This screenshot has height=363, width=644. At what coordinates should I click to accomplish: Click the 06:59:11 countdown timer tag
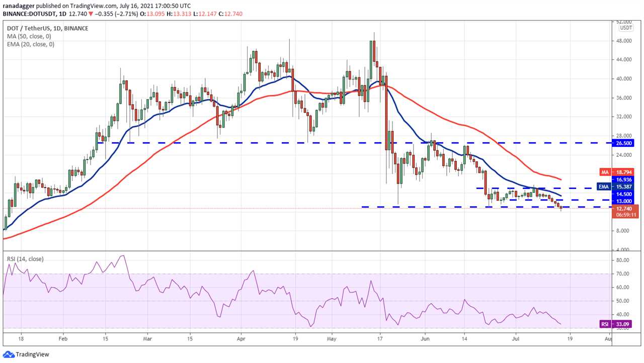626,215
